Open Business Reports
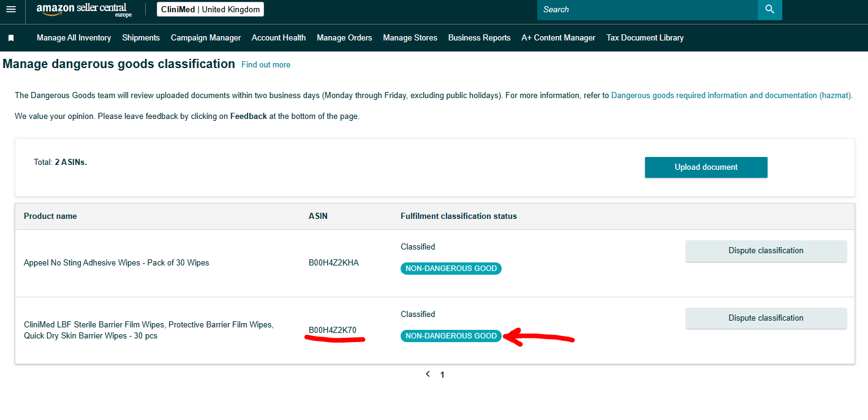The height and width of the screenshot is (420, 868). pyautogui.click(x=479, y=38)
